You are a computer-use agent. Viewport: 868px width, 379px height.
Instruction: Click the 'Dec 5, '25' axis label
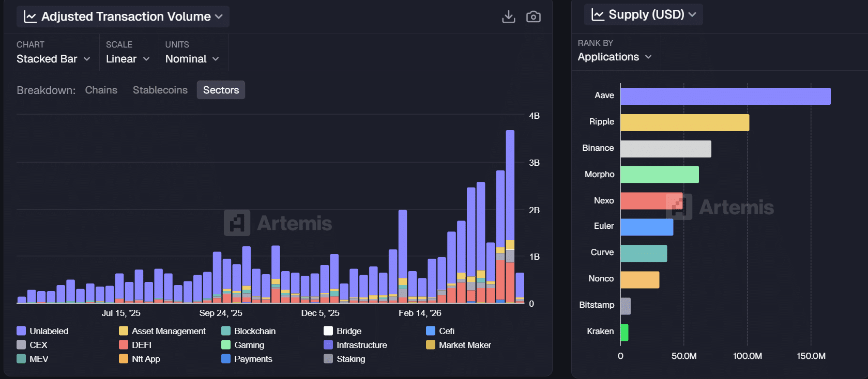[x=321, y=313]
